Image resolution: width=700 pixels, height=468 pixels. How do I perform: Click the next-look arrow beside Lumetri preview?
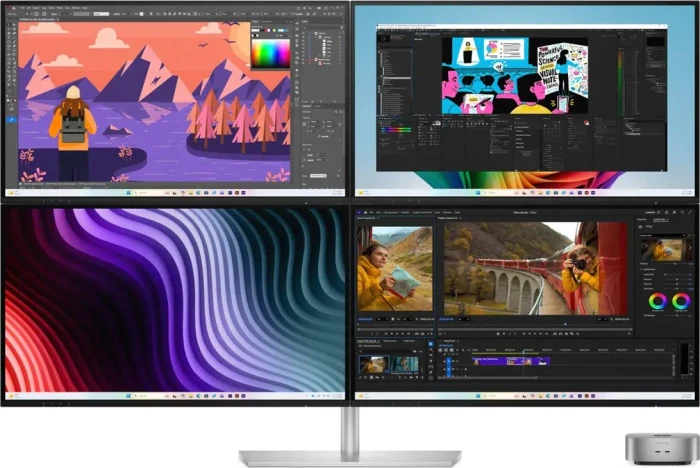(690, 248)
